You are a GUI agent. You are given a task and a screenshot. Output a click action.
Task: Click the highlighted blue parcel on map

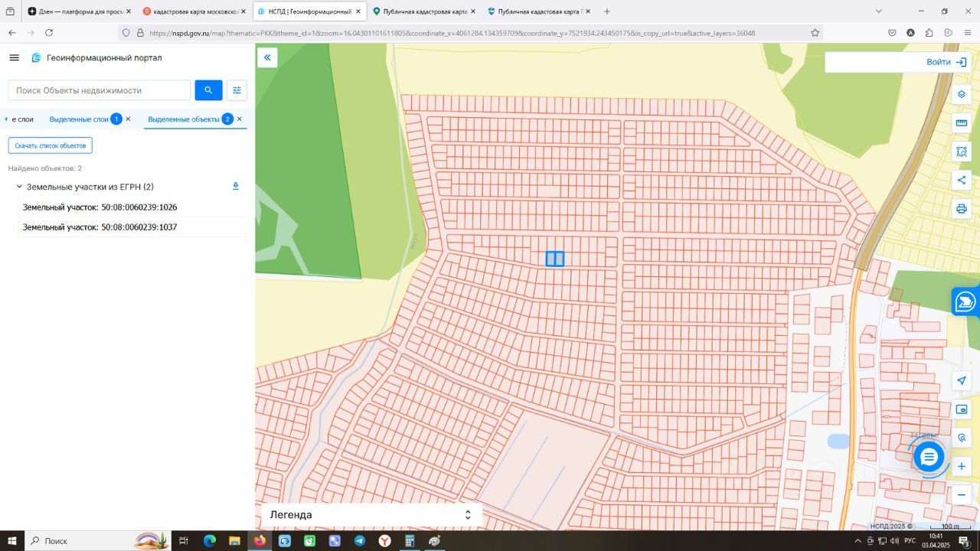pyautogui.click(x=555, y=259)
